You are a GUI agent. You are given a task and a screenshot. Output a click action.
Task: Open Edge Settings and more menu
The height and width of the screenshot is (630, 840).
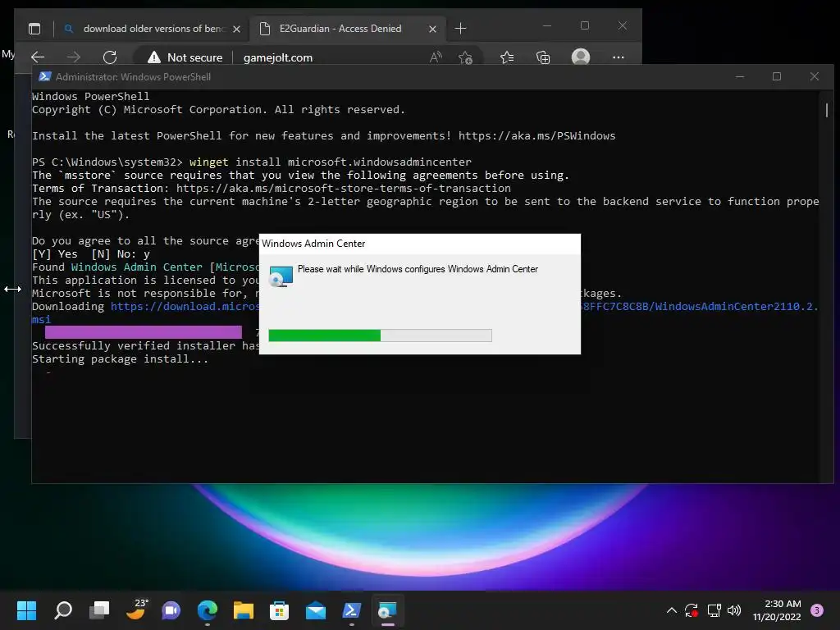(619, 57)
